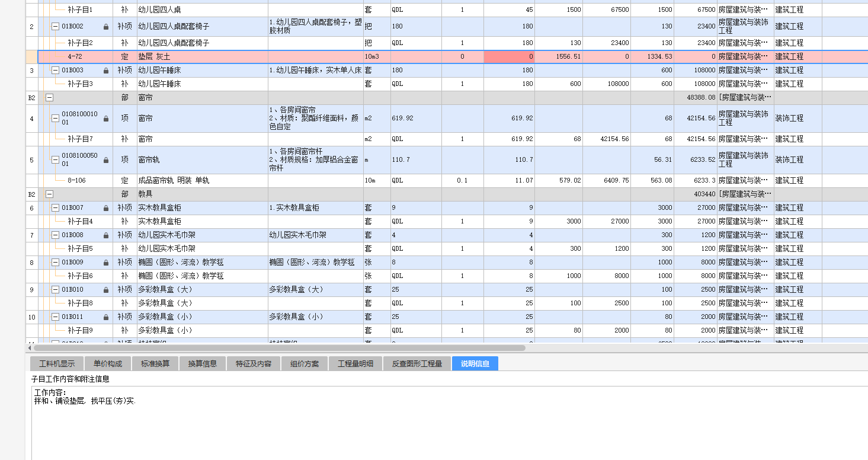The width and height of the screenshot is (868, 460).
Task: Select the 补子目3 code cell
Action: click(x=75, y=84)
